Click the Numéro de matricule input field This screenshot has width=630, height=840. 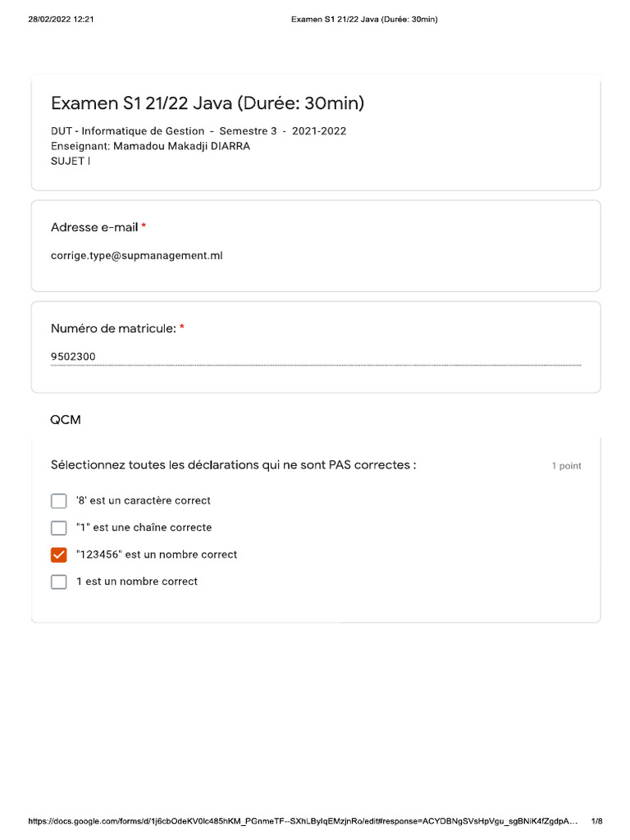(x=316, y=357)
